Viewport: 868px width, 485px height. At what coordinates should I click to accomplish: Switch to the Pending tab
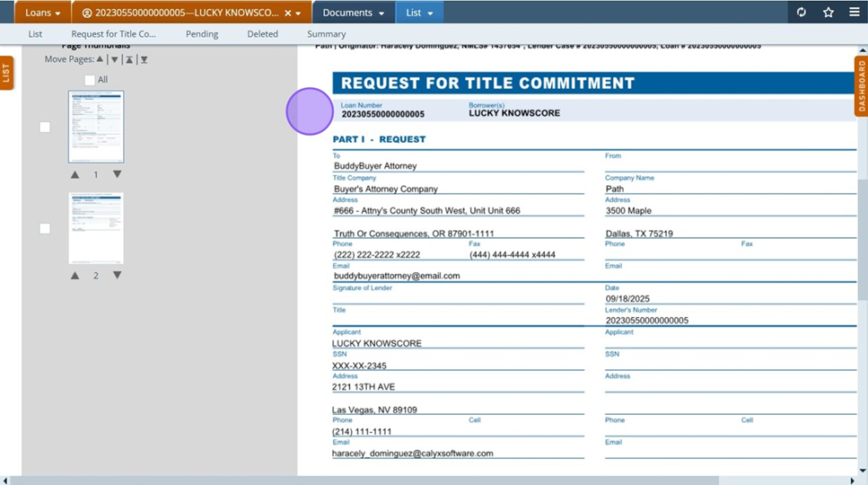coord(202,34)
